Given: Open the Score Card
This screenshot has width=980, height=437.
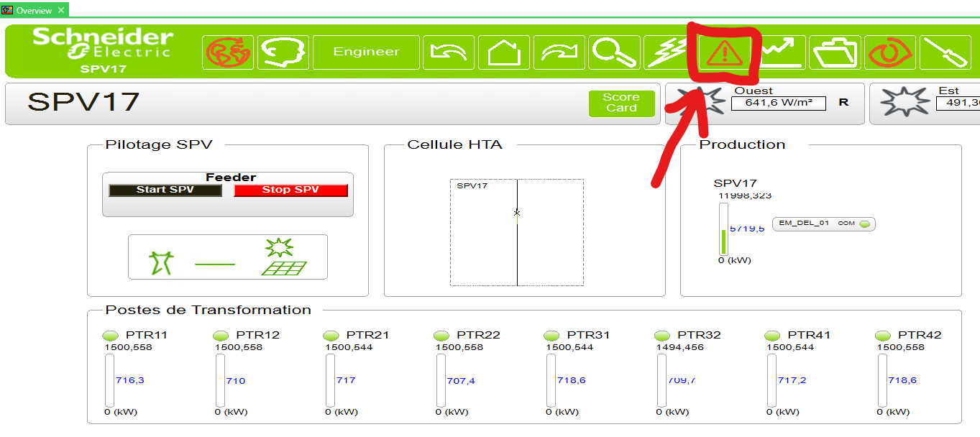Looking at the screenshot, I should click(x=621, y=103).
